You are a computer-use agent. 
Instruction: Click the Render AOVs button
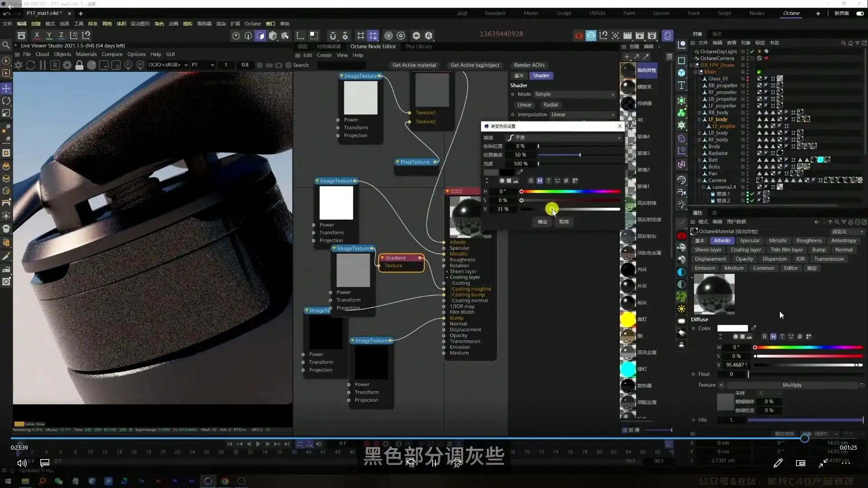pos(529,65)
